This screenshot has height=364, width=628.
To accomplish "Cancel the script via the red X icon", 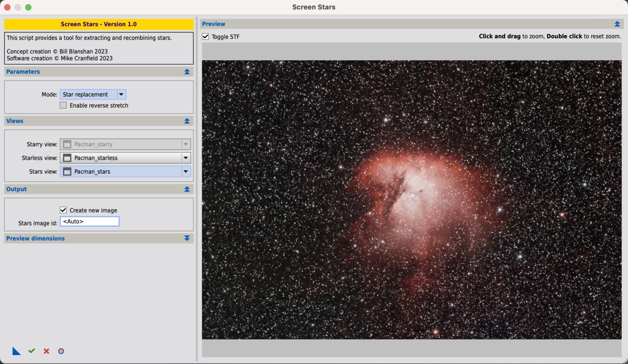I will [46, 351].
